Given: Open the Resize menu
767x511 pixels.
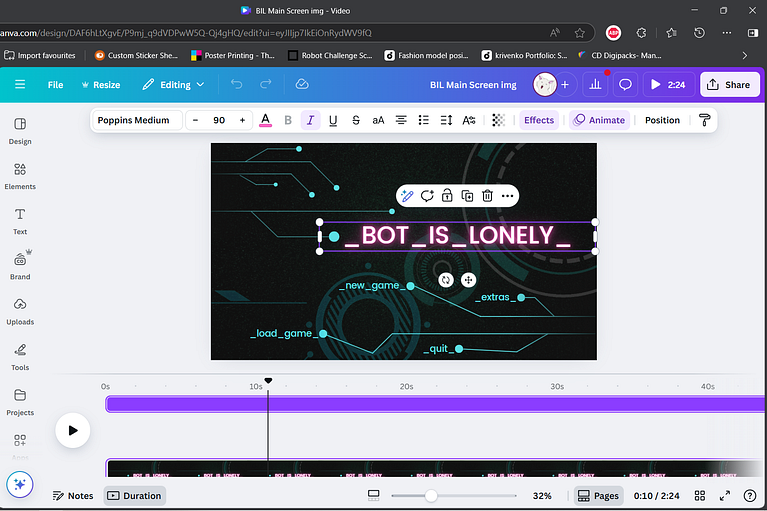Looking at the screenshot, I should 99,85.
